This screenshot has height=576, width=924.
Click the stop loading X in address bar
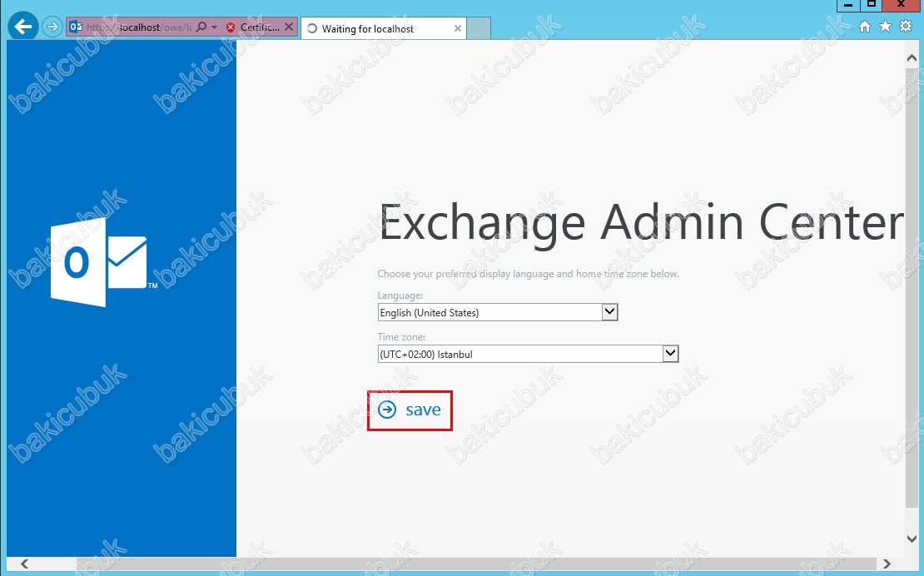[289, 27]
